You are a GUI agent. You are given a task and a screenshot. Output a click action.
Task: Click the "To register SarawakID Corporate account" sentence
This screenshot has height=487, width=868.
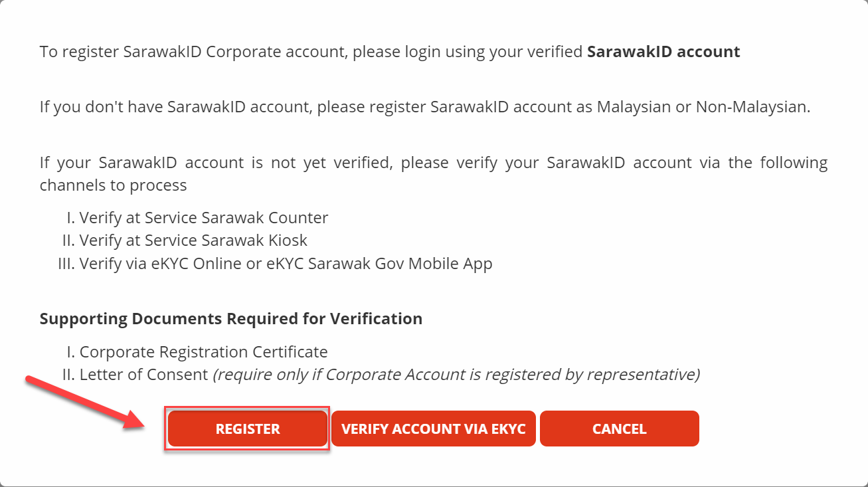(390, 51)
